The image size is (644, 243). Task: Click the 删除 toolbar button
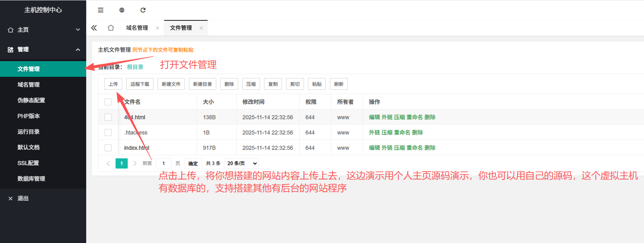pyautogui.click(x=229, y=84)
